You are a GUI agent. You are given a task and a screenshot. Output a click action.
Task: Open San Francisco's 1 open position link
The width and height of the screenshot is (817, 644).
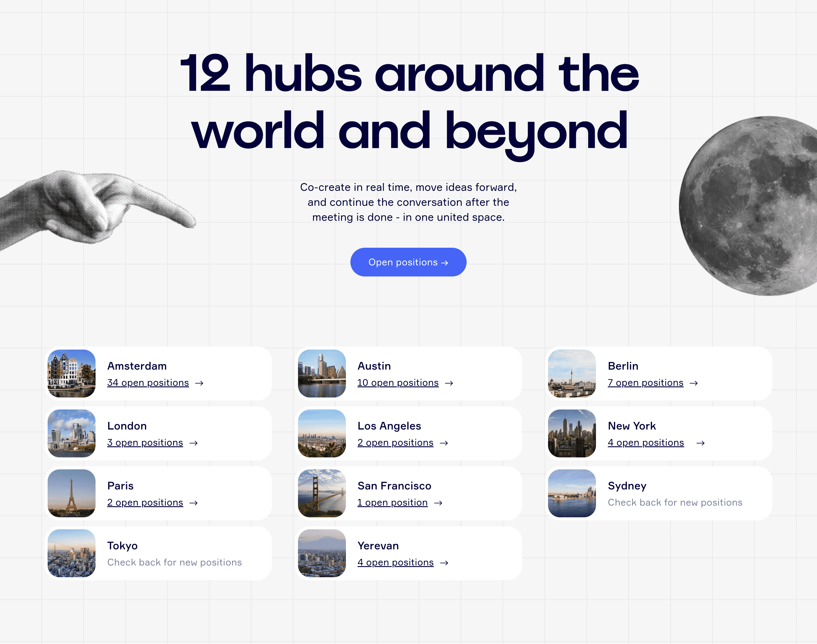tap(392, 503)
